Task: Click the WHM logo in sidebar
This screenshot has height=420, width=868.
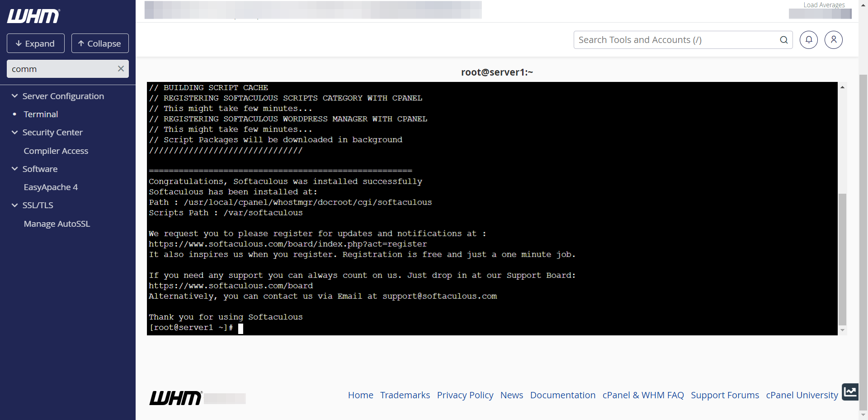Action: (x=33, y=16)
